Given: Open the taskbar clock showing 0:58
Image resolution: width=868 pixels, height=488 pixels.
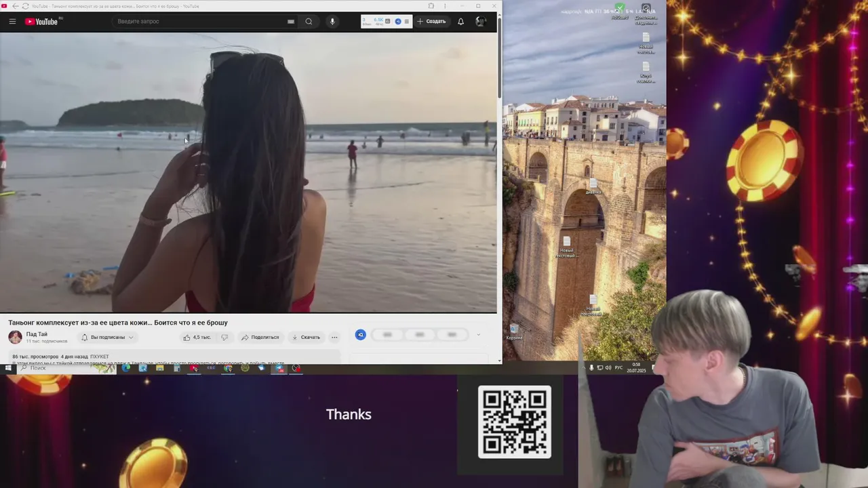Looking at the screenshot, I should (636, 368).
